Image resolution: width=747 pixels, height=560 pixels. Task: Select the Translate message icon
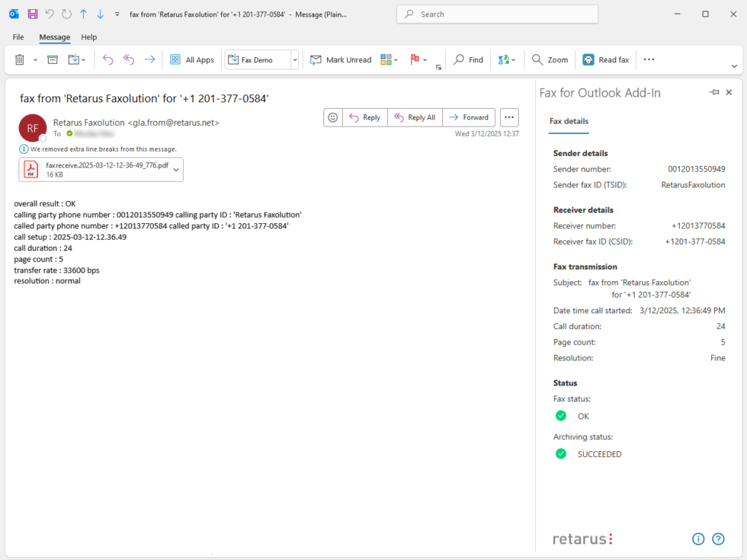(503, 59)
